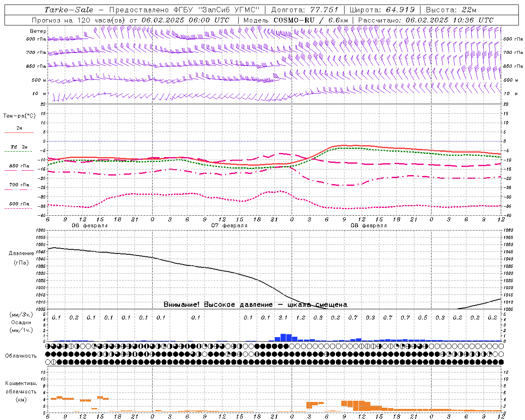The width and height of the screenshot is (525, 420).
Task: Click the longitude value 'Долгота: 77.751'
Action: tap(305, 10)
